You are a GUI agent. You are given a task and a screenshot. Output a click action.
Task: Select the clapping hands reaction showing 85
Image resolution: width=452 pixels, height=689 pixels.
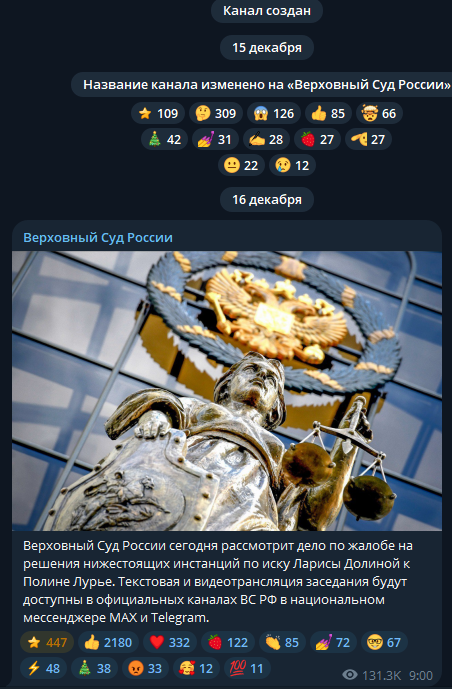tap(282, 642)
